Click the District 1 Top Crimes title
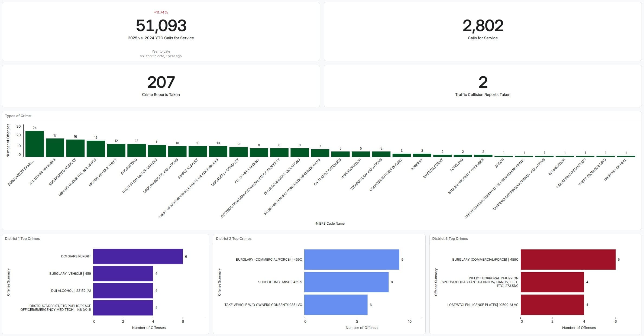The width and height of the screenshot is (644, 336). [22, 238]
